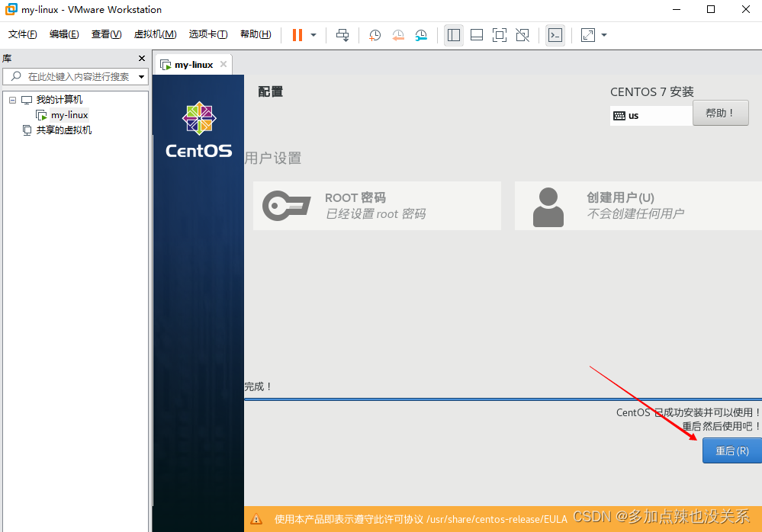Open the 文件(F) menu
Image resolution: width=762 pixels, height=532 pixels.
[23, 34]
